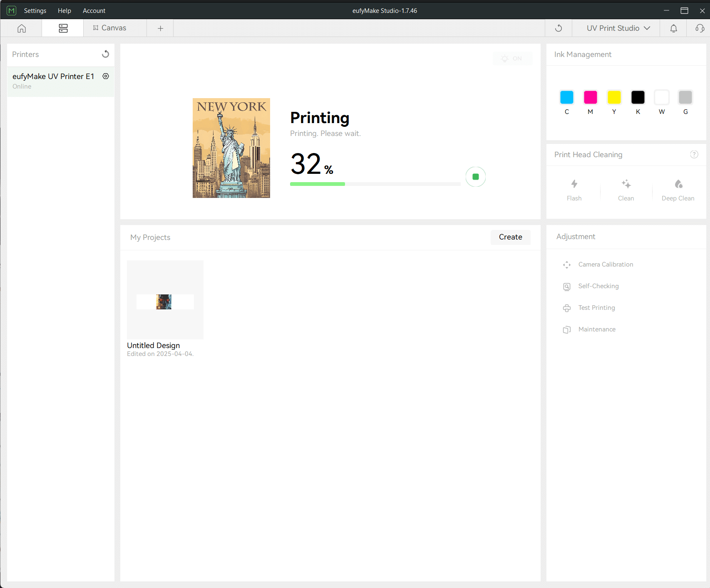The width and height of the screenshot is (710, 588).
Task: Click the 'Printing. Please wait.' message
Action: [x=325, y=133]
